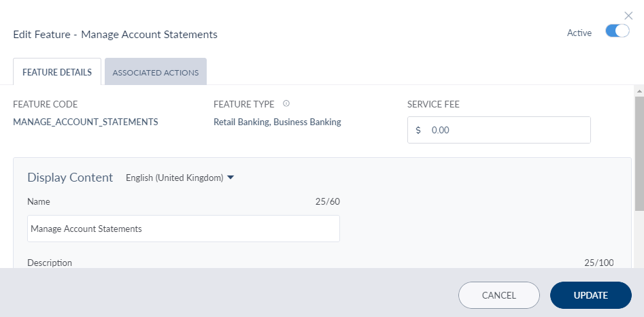Open the English (United Kingdom) language dropdown

tap(180, 178)
